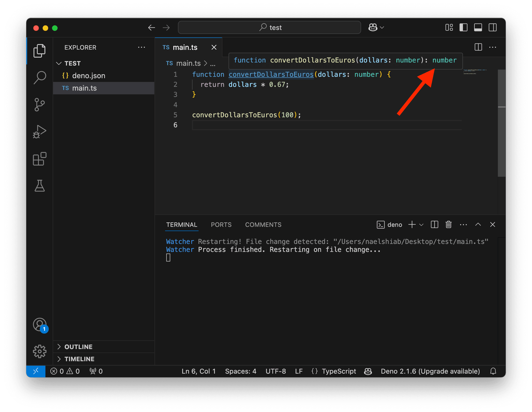The image size is (532, 412).
Task: Open the Source Control view
Action: [x=40, y=105]
